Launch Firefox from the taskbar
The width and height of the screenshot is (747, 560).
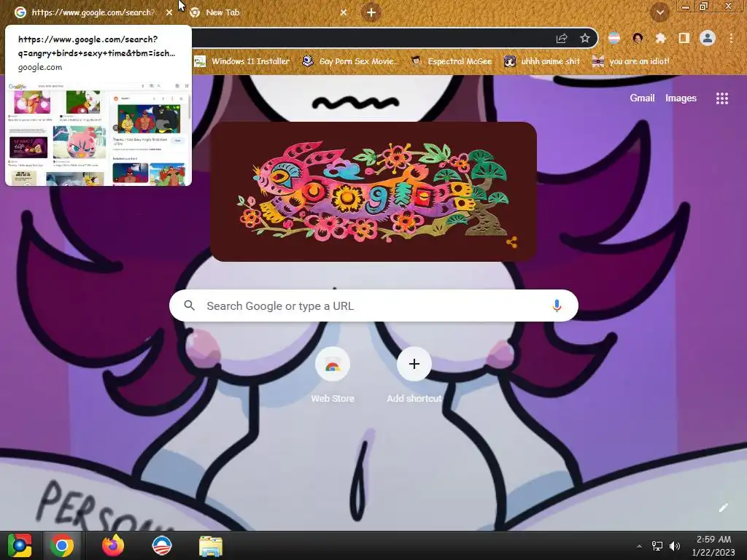coord(113,545)
